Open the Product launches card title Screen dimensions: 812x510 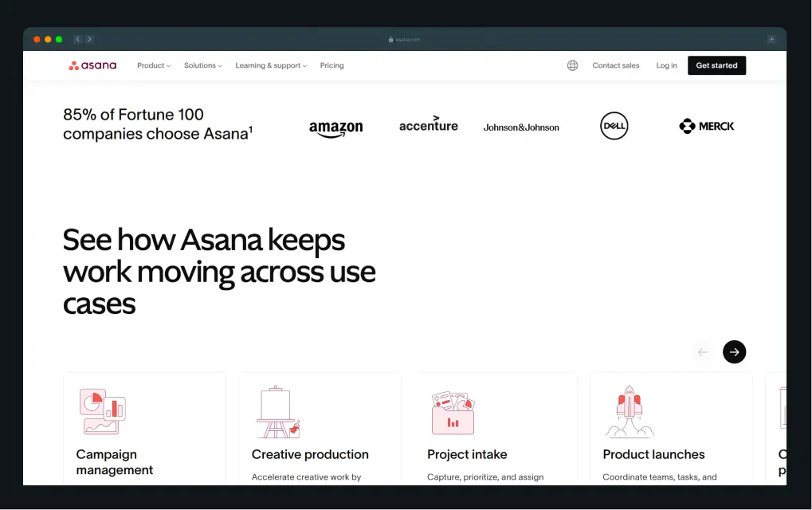coord(653,454)
